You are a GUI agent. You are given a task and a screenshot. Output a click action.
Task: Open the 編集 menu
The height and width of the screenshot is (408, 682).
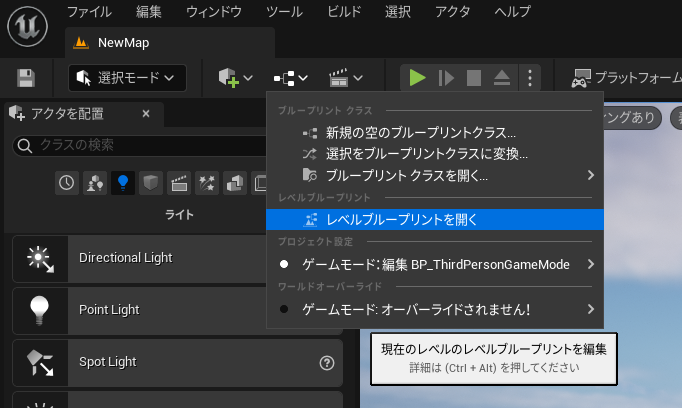click(x=148, y=12)
